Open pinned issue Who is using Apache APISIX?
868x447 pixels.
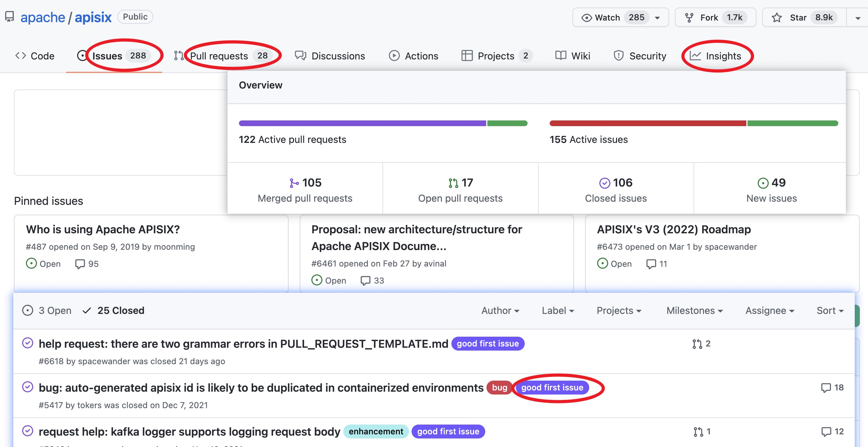click(x=103, y=229)
